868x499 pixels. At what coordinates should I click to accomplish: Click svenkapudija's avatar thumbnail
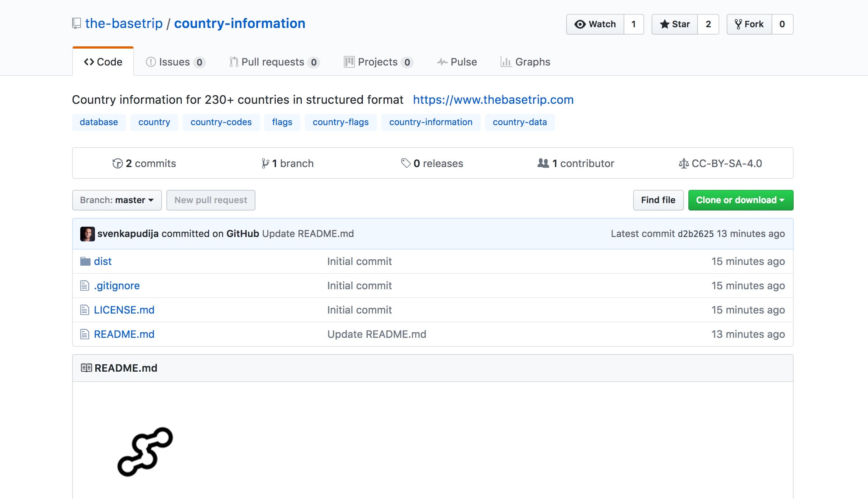tap(87, 234)
